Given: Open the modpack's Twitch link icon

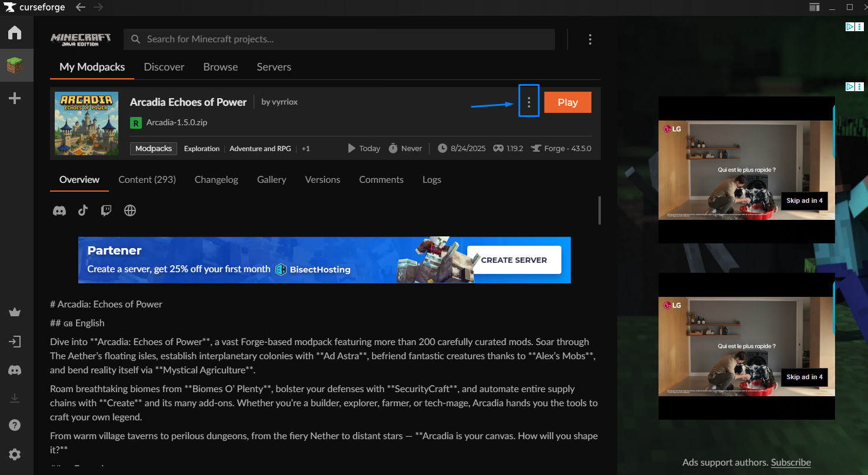Looking at the screenshot, I should 106,210.
